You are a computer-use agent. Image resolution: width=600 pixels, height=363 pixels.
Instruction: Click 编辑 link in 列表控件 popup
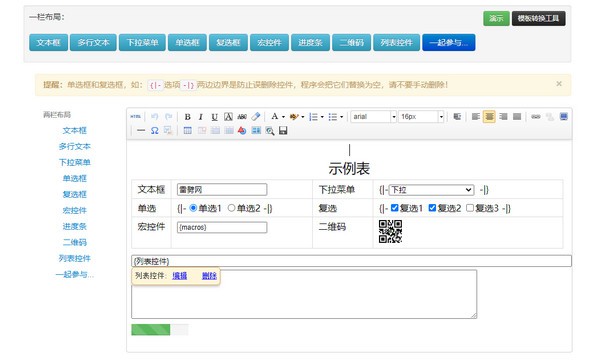coord(180,276)
